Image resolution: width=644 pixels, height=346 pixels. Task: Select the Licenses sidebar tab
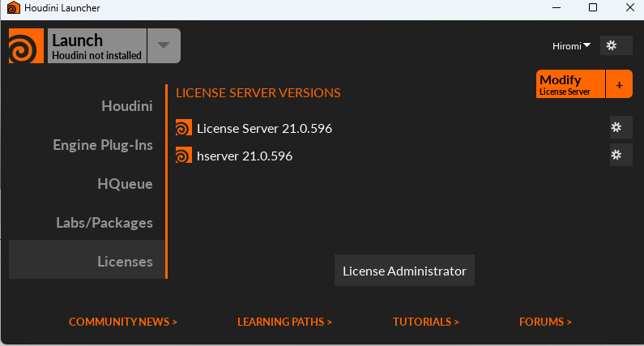click(x=87, y=259)
